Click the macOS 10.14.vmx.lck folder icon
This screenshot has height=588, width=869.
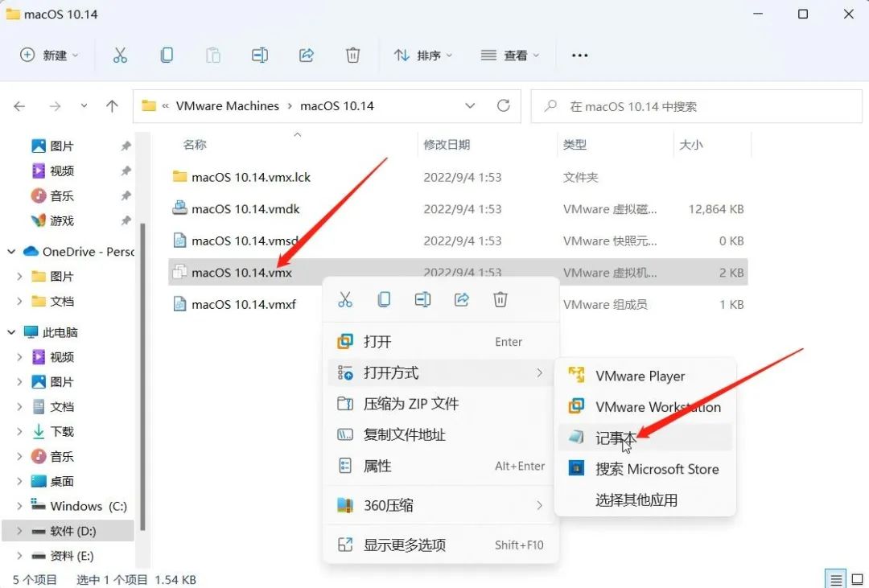(x=179, y=177)
